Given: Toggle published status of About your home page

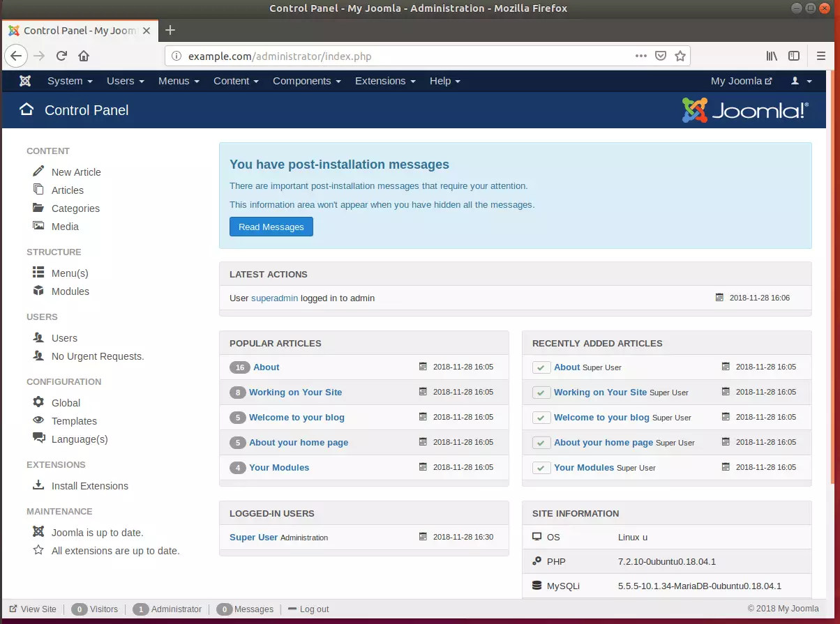Looking at the screenshot, I should pos(541,443).
